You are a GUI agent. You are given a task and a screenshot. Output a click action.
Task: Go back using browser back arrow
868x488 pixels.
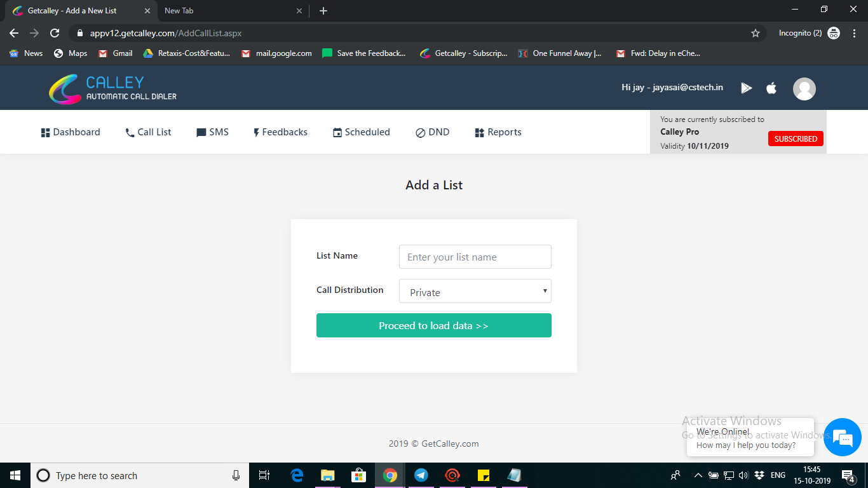14,33
